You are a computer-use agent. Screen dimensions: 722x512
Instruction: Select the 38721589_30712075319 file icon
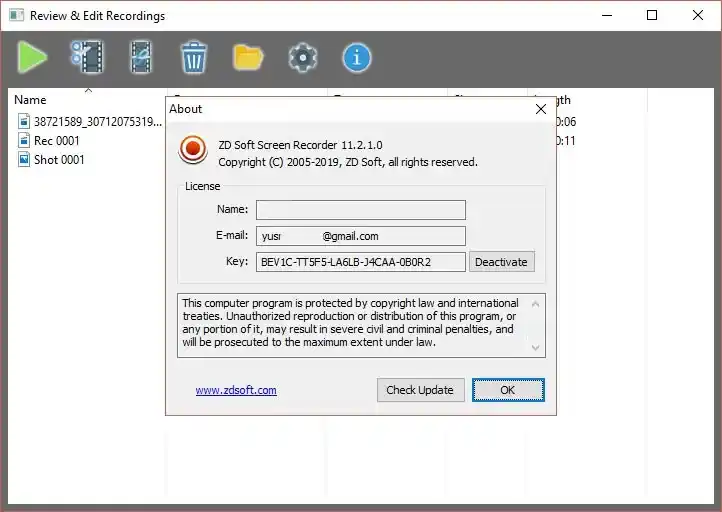coord(24,122)
